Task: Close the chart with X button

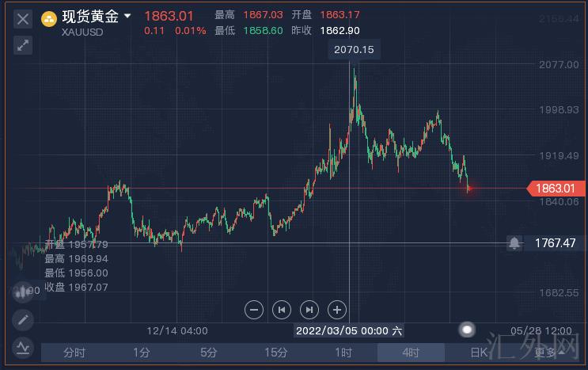Action: click(23, 18)
